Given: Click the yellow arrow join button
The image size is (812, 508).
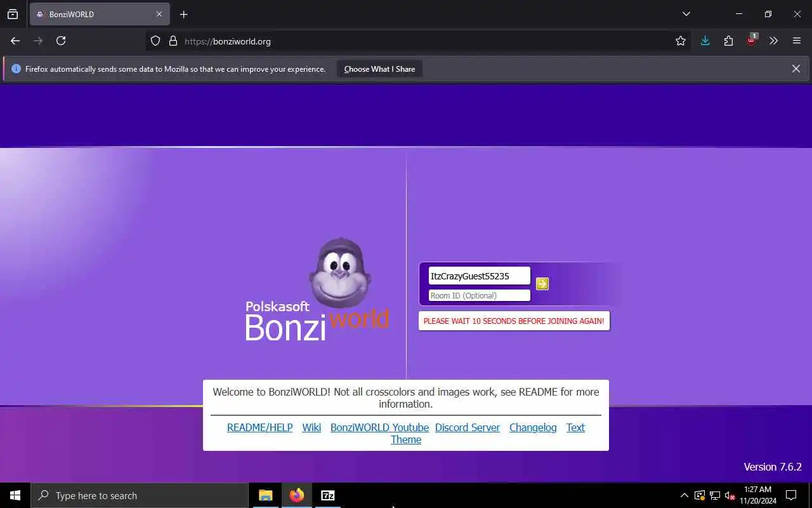Looking at the screenshot, I should pos(542,284).
